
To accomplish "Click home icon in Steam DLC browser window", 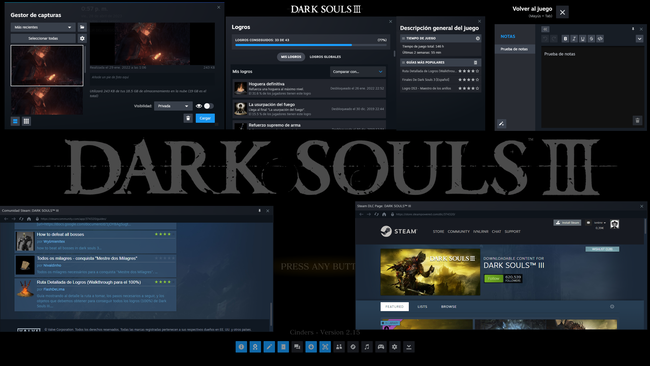I will 384,214.
